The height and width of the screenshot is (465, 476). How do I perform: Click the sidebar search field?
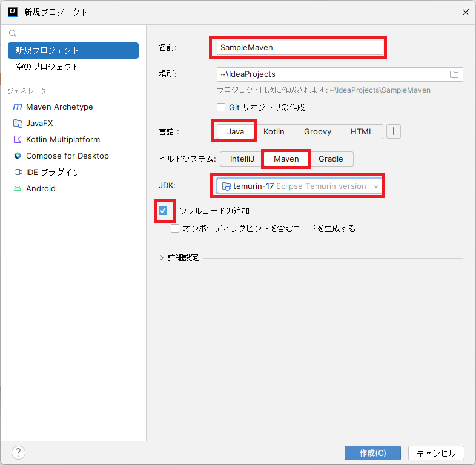tap(73, 33)
